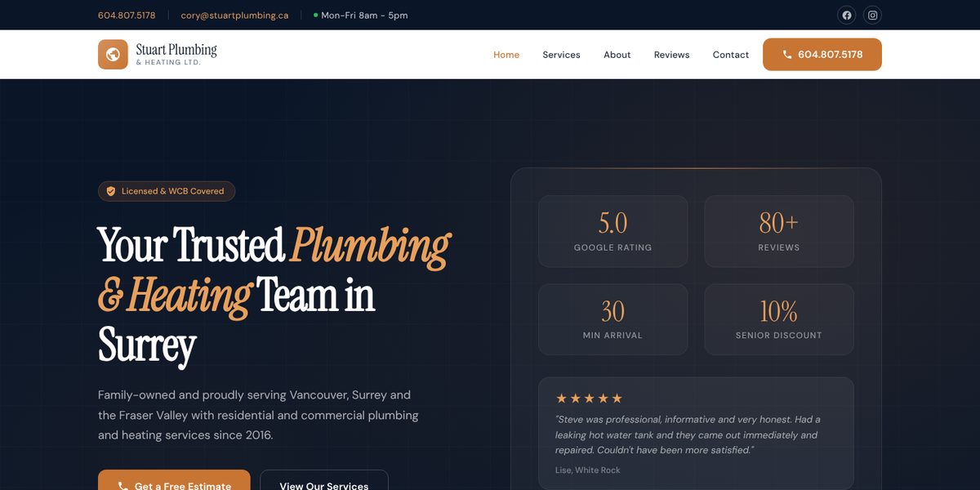
Task: Click the 604.807.5178 top bar phone link
Action: [x=127, y=16]
